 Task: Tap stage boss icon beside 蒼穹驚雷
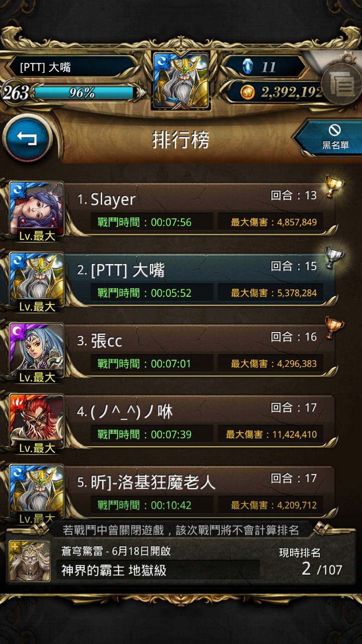pyautogui.click(x=30, y=561)
